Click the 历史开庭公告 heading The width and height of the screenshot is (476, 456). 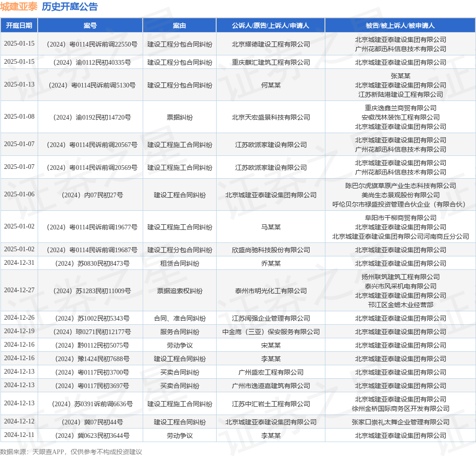tap(70, 7)
